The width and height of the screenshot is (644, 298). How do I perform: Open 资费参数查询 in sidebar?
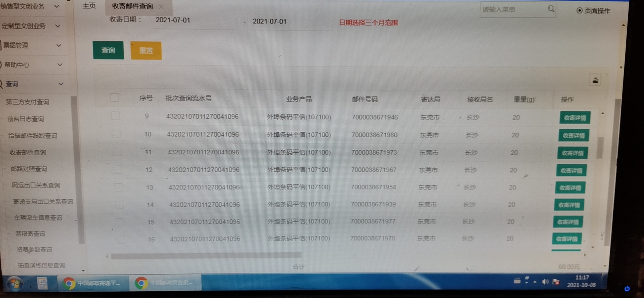pos(34,249)
